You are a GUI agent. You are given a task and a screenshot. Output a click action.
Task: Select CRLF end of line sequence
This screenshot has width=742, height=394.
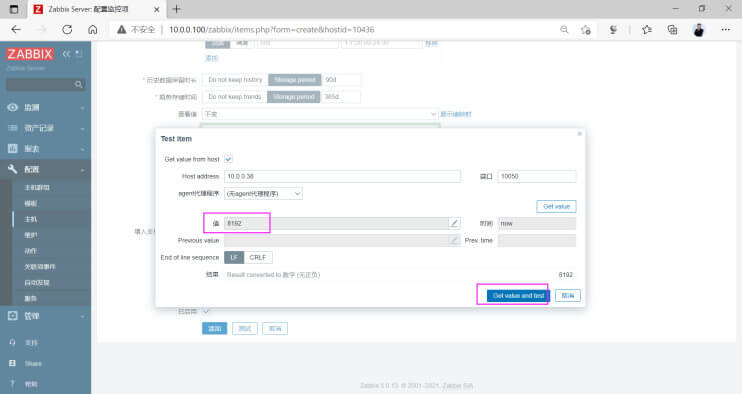258,257
